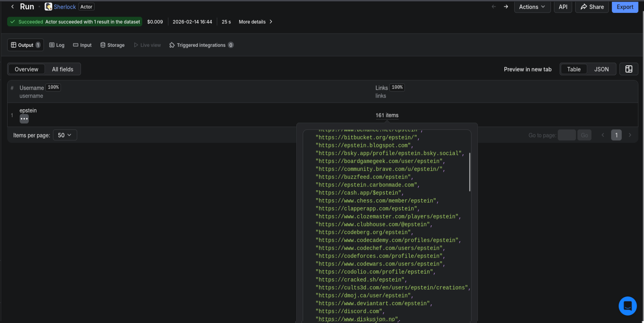Open the chat support bubble icon

click(x=628, y=306)
